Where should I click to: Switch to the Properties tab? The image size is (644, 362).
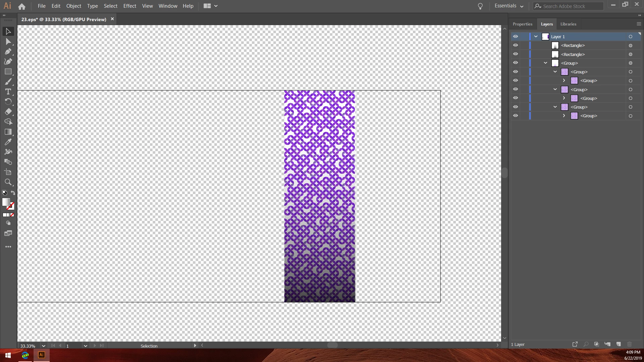[522, 24]
